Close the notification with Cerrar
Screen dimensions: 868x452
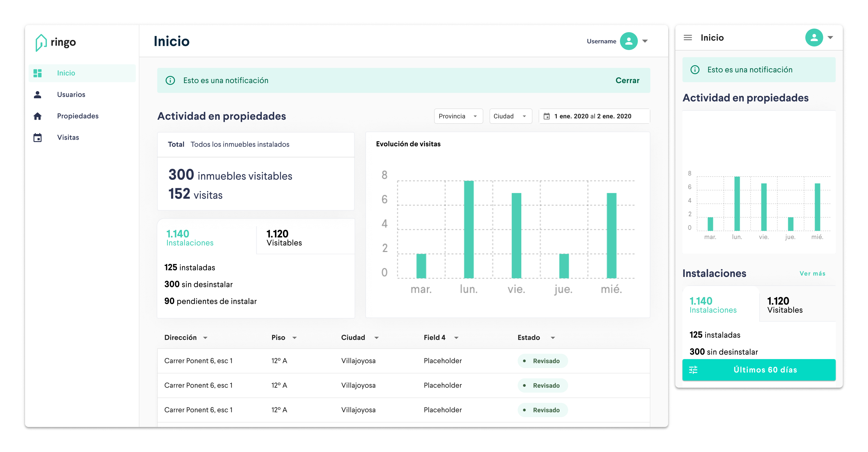click(627, 81)
